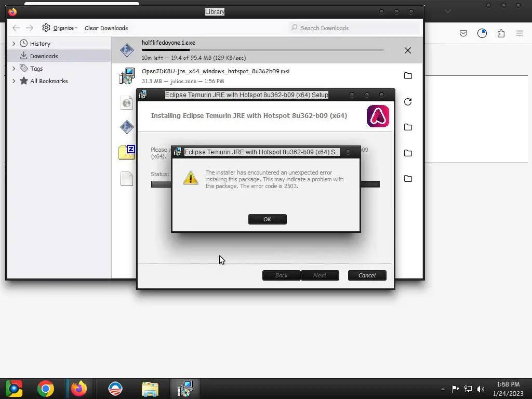Image resolution: width=532 pixels, height=399 pixels.
Task: Open Firefox downloads progress indicator
Action: click(482, 33)
